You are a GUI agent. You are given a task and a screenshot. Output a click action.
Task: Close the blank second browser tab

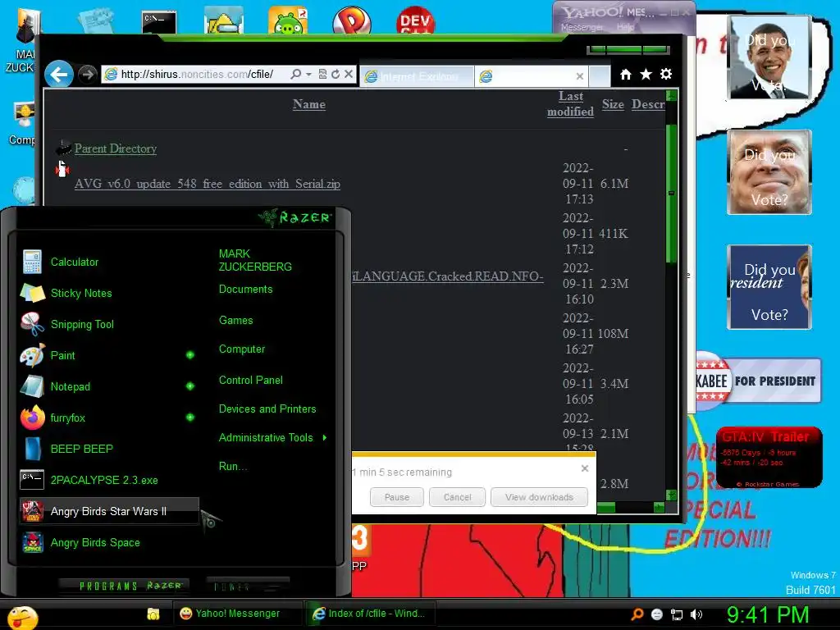pyautogui.click(x=579, y=76)
